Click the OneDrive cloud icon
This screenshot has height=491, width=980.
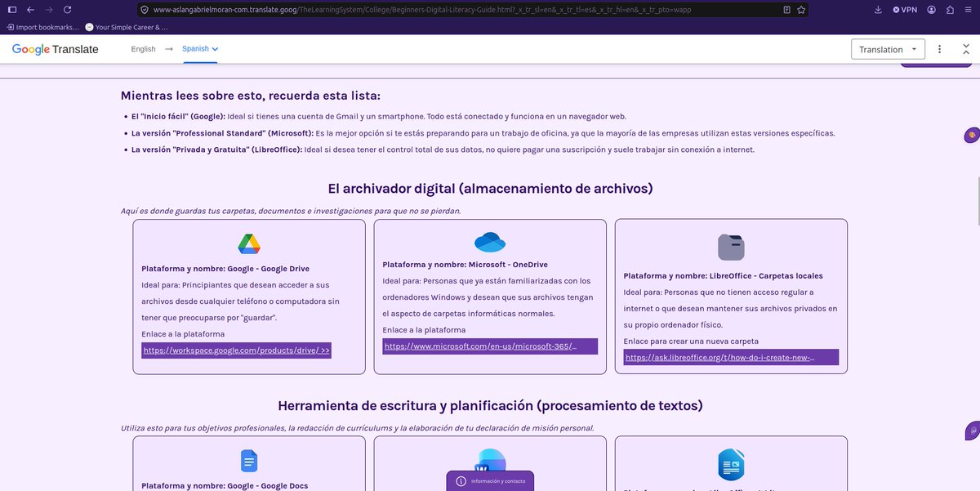pyautogui.click(x=490, y=242)
